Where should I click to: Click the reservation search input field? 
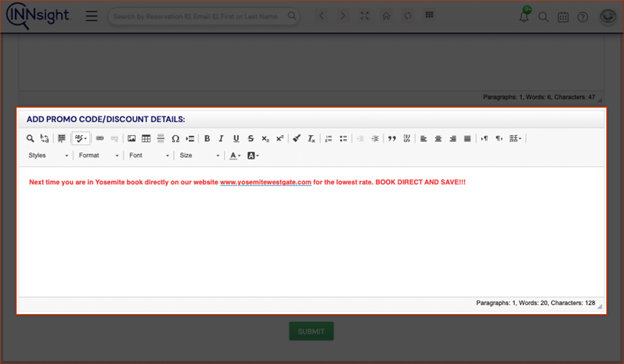click(204, 17)
